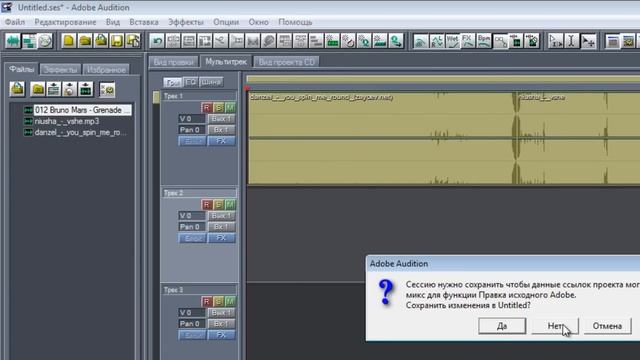This screenshot has width=640, height=360.
Task: Click the insert into CD list icon
Action: point(69,89)
